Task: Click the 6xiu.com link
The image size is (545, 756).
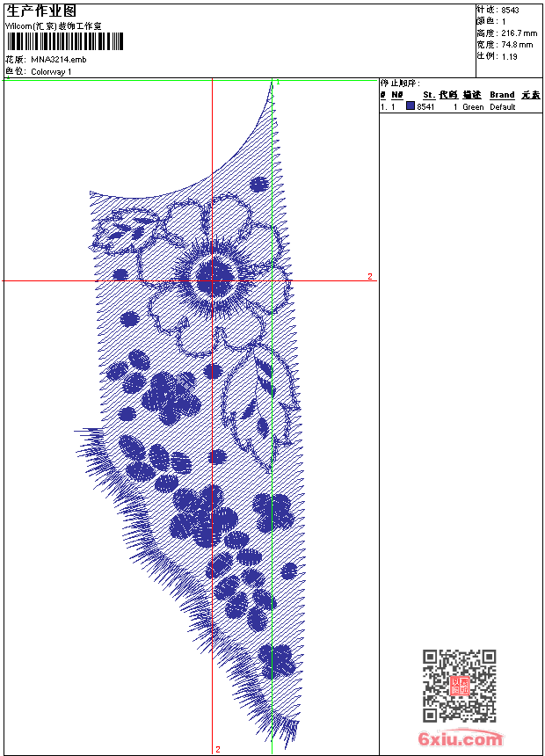Action: coord(460,738)
